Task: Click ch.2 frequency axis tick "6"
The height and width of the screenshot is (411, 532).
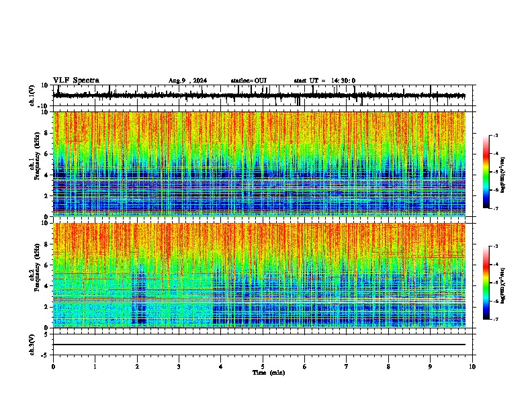Action: coord(47,265)
